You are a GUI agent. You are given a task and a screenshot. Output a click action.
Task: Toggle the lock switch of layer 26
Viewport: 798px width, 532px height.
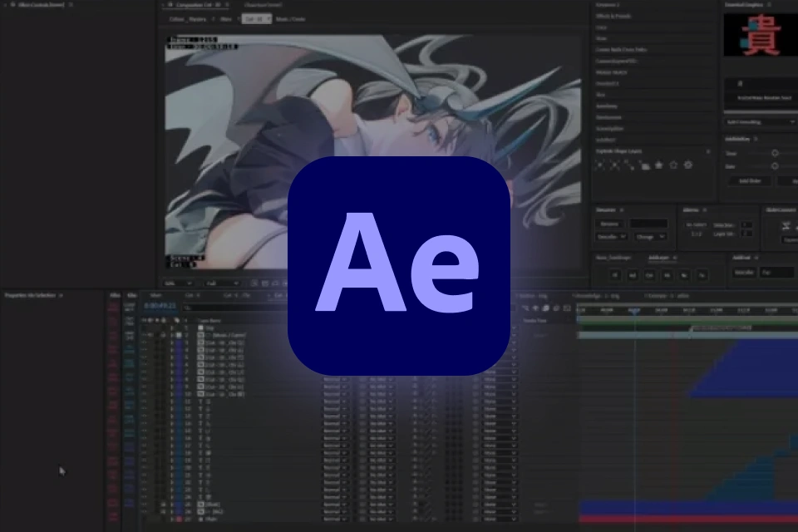(163, 512)
